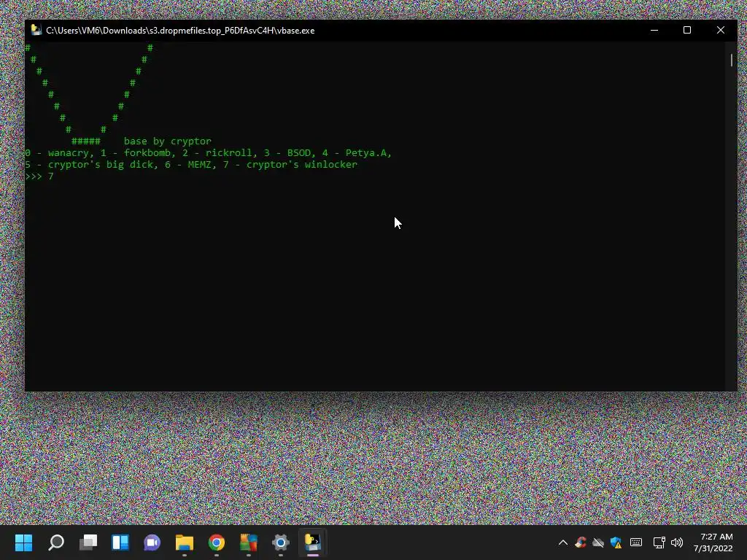Open the Widgets panel icon
747x560 pixels.
click(x=120, y=542)
